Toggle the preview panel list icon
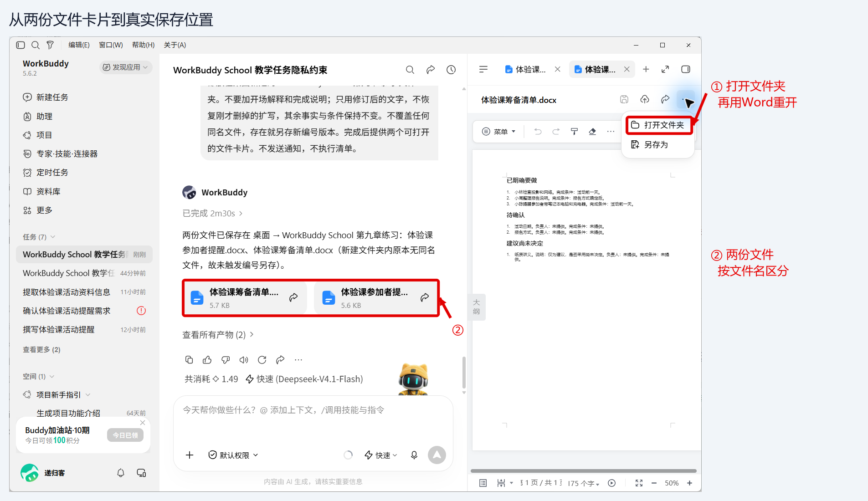This screenshot has width=868, height=501. click(483, 69)
